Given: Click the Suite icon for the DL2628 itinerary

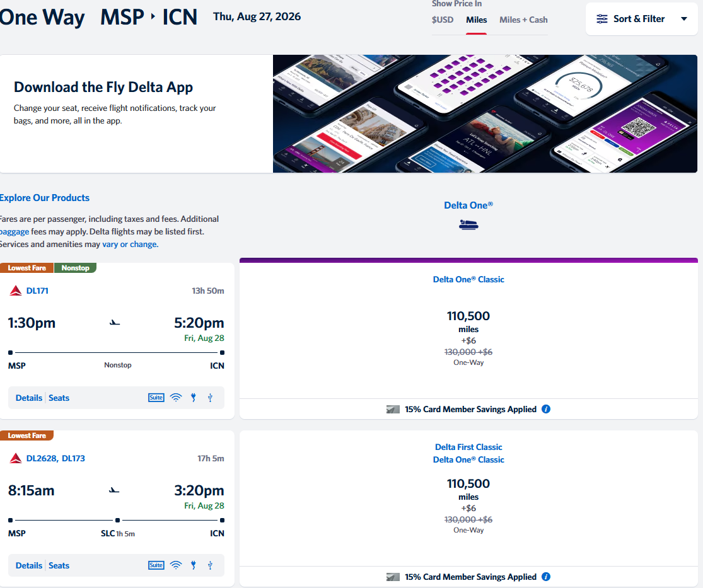Looking at the screenshot, I should coord(156,565).
